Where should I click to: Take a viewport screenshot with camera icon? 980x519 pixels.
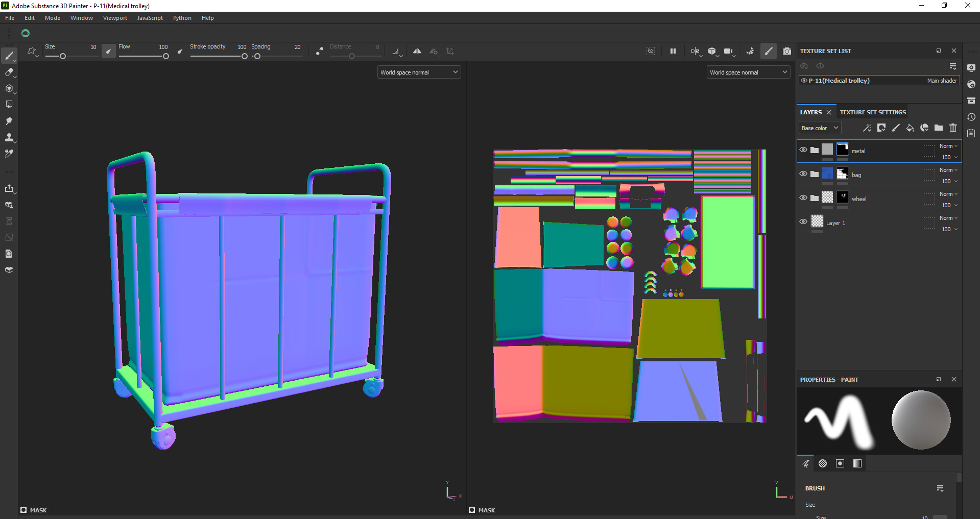(x=787, y=51)
